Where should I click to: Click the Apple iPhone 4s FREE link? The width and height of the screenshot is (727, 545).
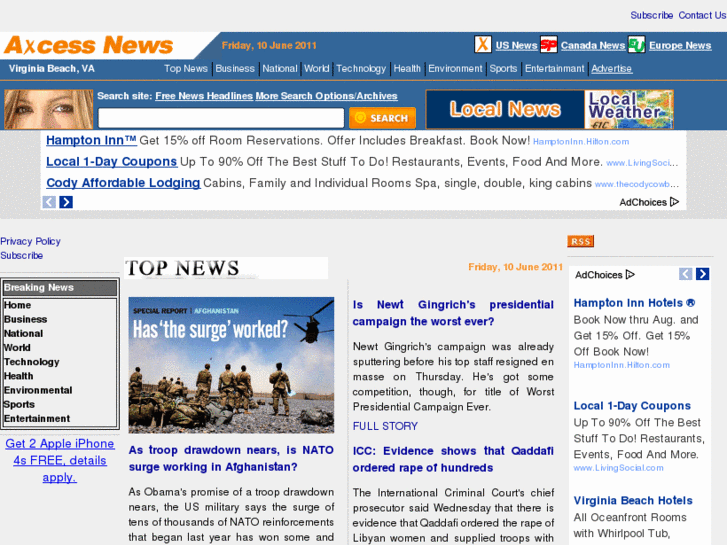click(x=60, y=461)
